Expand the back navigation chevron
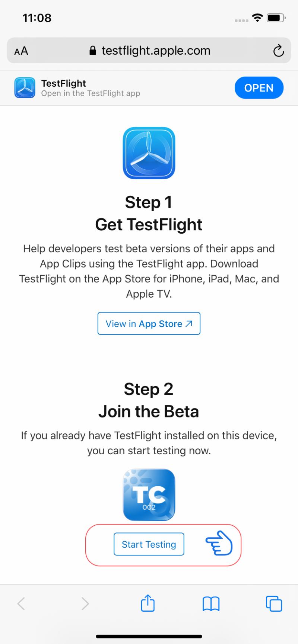The image size is (298, 644). [22, 603]
